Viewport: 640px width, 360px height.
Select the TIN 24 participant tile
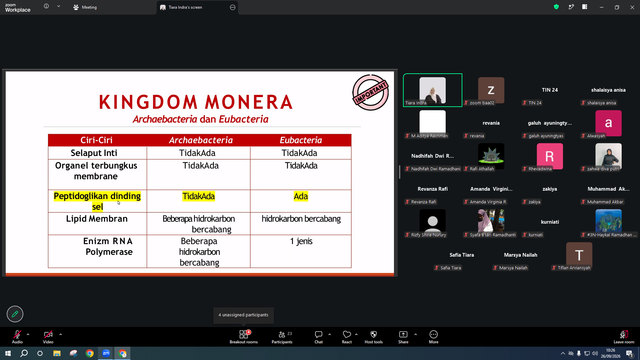pyautogui.click(x=550, y=90)
